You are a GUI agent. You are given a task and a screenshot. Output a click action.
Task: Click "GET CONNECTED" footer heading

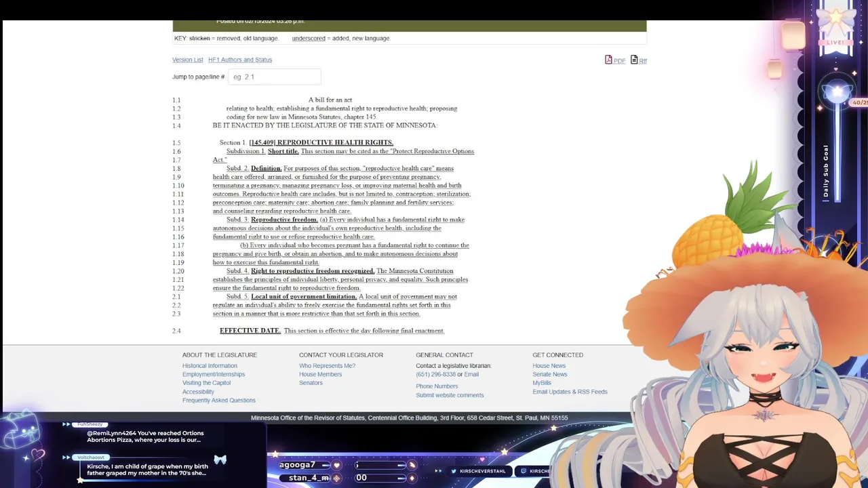click(557, 355)
